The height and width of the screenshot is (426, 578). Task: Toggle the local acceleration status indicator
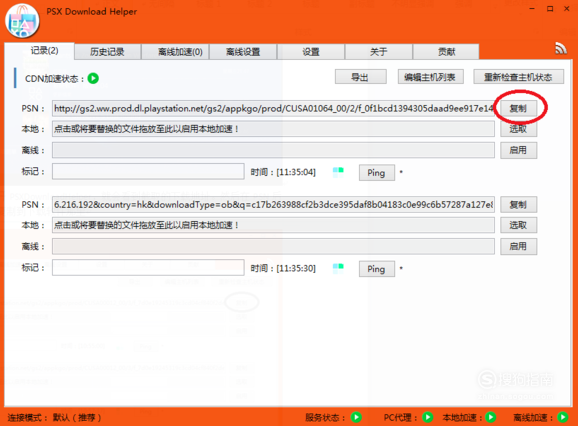click(x=491, y=417)
